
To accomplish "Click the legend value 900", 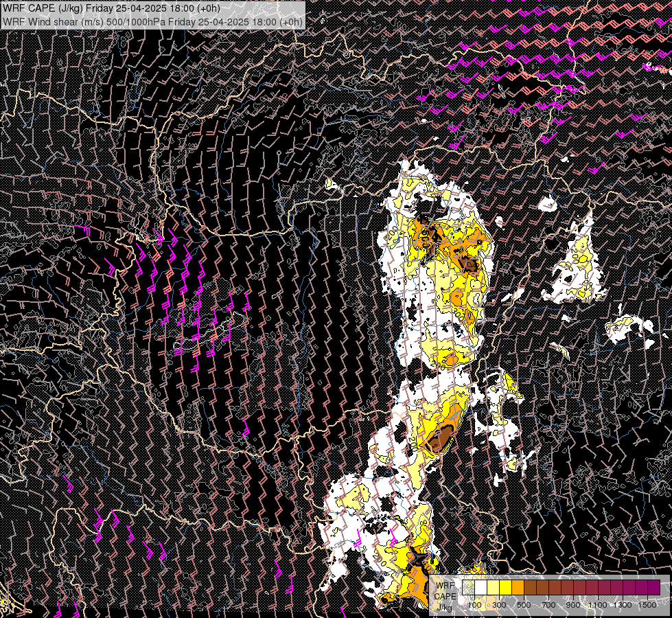I will click(x=573, y=605).
